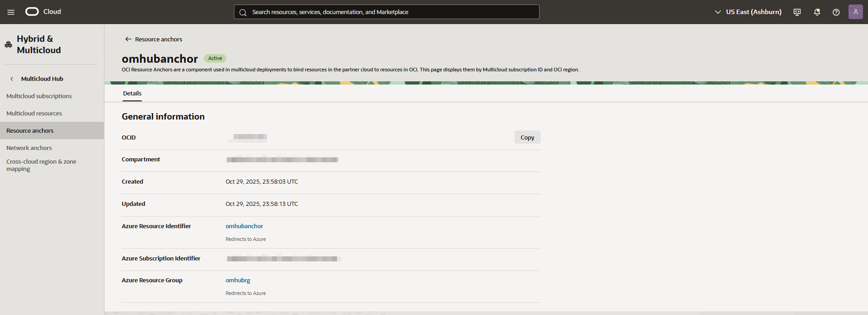Click the blurred Azure Subscription Identifier value
Image resolution: width=868 pixels, height=315 pixels.
click(283, 259)
